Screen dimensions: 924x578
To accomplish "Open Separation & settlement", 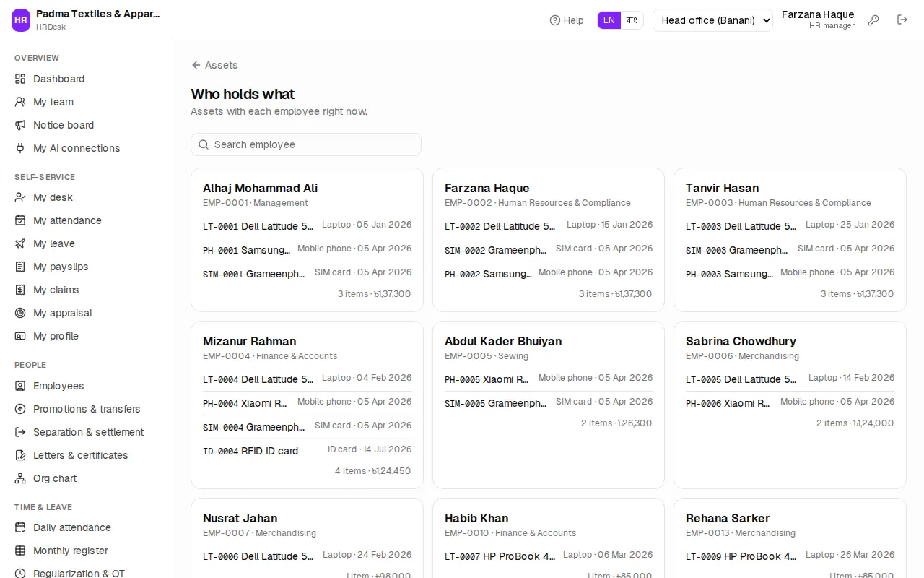I will click(x=86, y=432).
